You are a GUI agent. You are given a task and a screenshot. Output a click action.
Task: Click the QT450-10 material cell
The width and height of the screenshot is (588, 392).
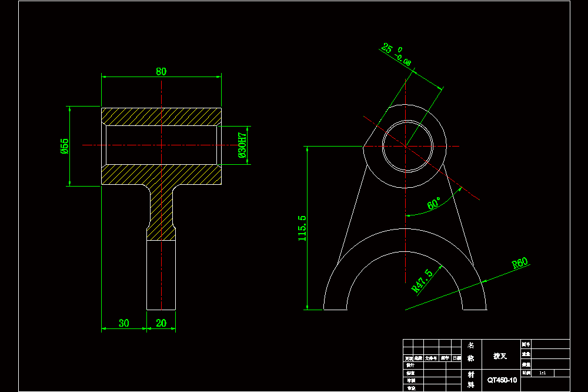pyautogui.click(x=502, y=380)
